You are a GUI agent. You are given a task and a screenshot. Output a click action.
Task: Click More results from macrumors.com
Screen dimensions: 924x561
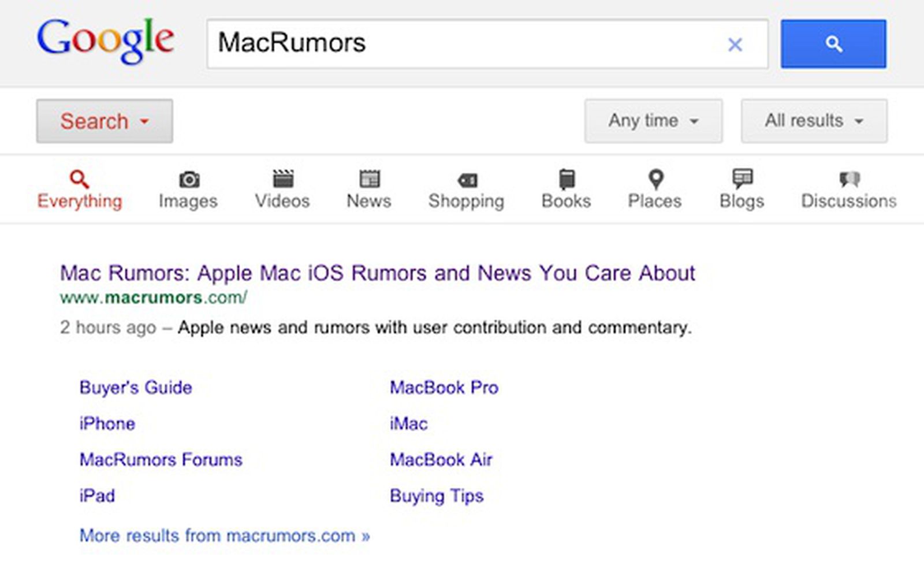[x=225, y=536]
